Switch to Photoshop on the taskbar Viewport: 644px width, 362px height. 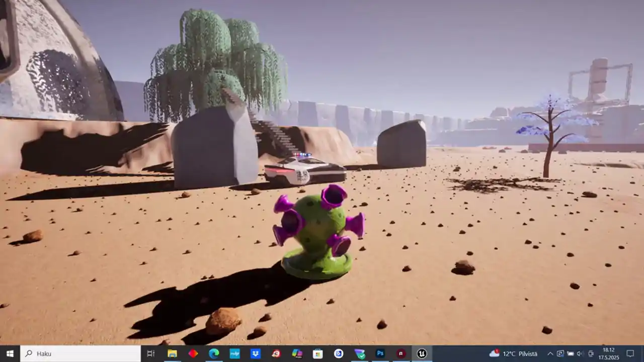tap(380, 353)
